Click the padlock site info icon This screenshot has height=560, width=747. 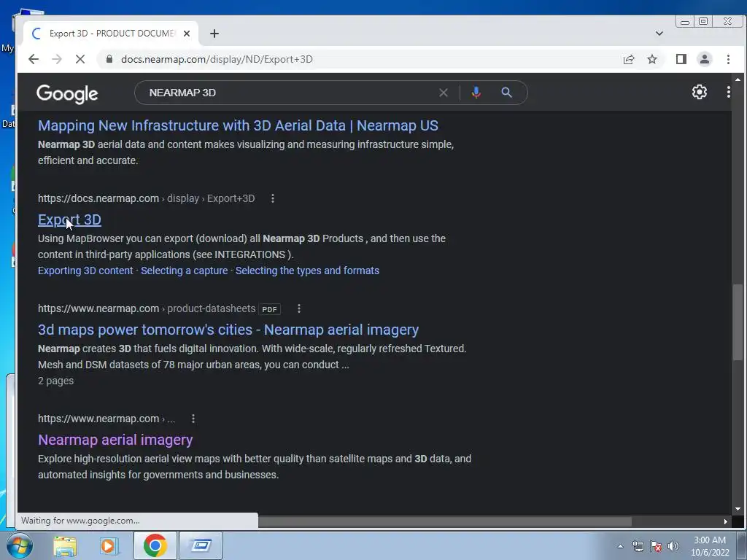(x=109, y=59)
